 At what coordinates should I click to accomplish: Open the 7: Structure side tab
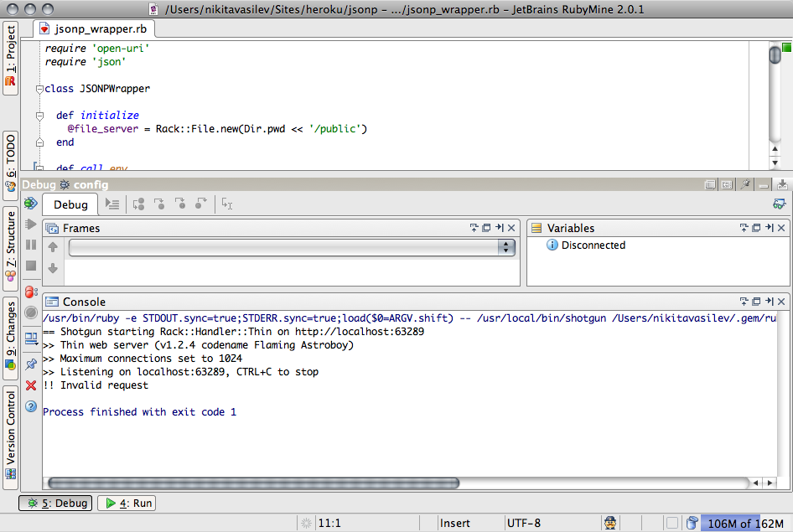click(10, 247)
